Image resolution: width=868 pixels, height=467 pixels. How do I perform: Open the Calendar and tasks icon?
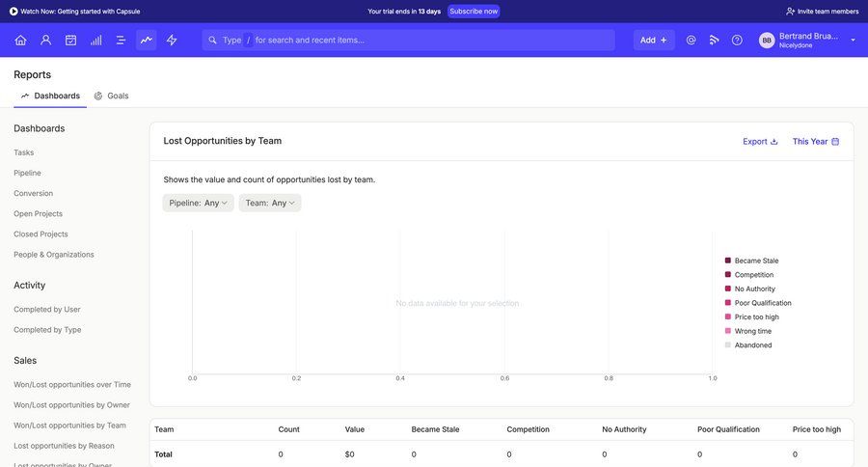tap(70, 40)
